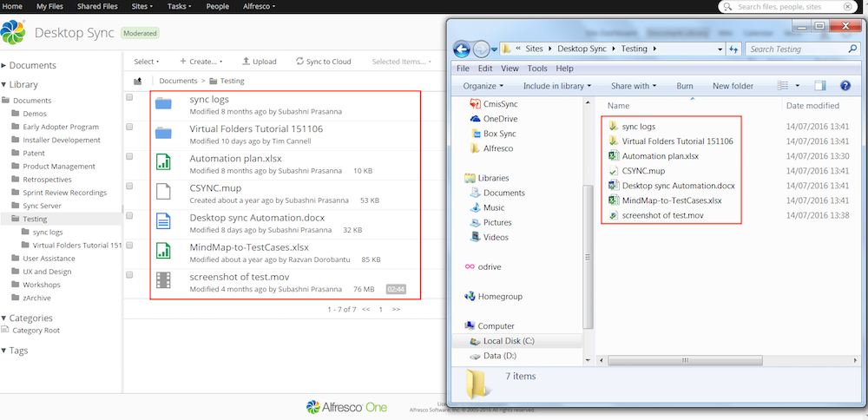The height and width of the screenshot is (420, 868).
Task: Click the Upload button
Action: pyautogui.click(x=259, y=62)
